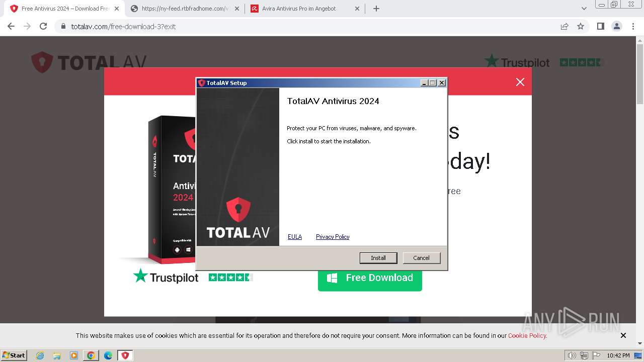The width and height of the screenshot is (644, 362).
Task: Click the page scrollbar thumb
Action: [x=639, y=74]
